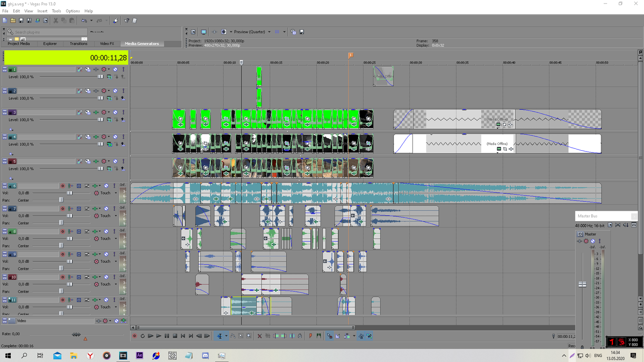Insert a region on the timeline
Viewport: 644px width, 362px height.
click(x=319, y=336)
